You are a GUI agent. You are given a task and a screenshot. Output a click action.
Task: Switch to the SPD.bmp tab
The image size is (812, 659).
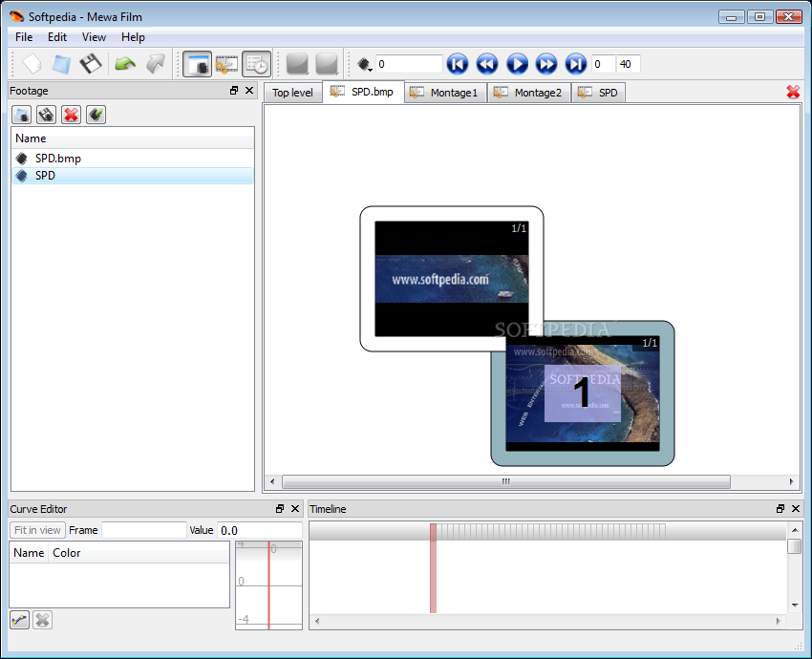pyautogui.click(x=364, y=92)
